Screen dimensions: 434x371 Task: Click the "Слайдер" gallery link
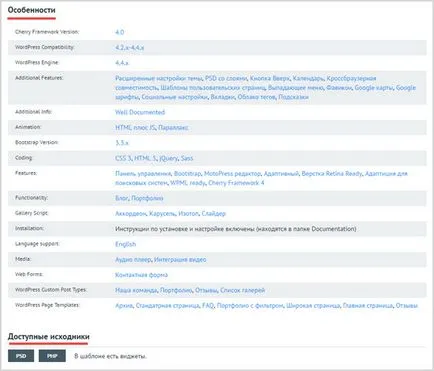click(214, 214)
